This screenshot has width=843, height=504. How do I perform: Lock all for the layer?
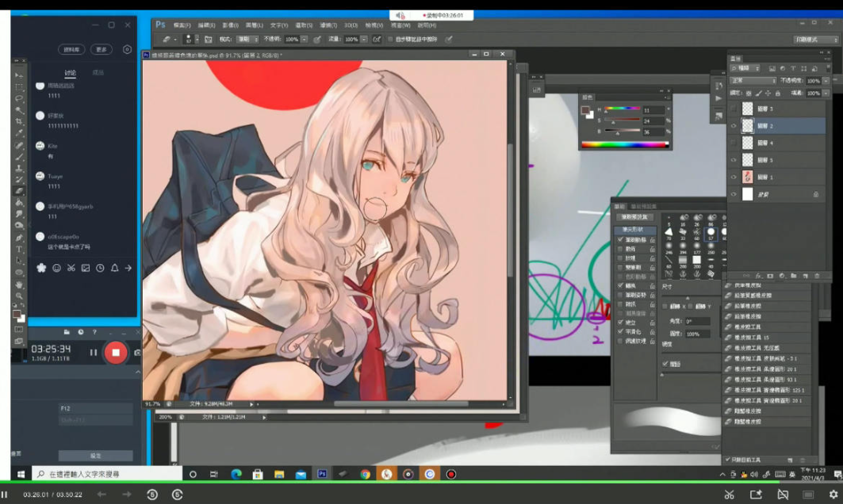point(777,94)
